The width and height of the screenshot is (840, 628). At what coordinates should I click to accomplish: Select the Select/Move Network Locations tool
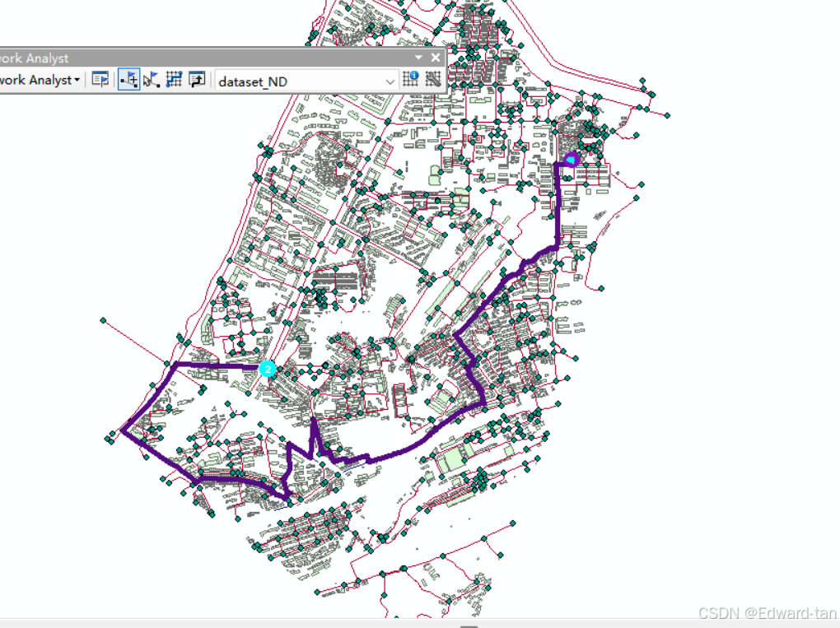[152, 81]
